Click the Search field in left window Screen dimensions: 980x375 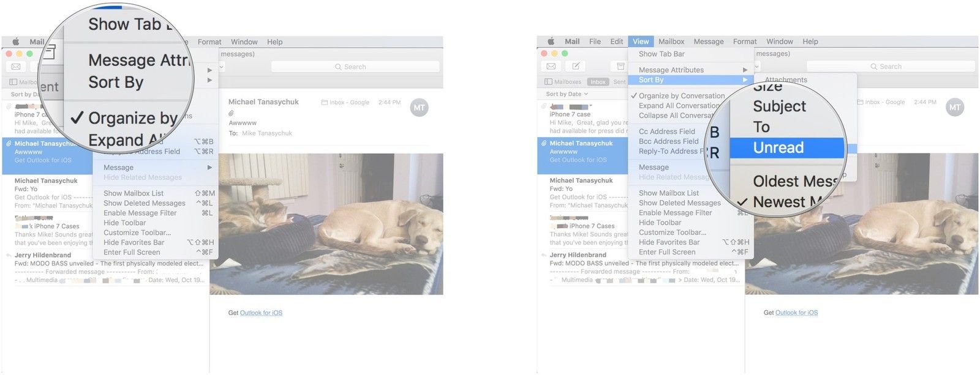point(355,67)
